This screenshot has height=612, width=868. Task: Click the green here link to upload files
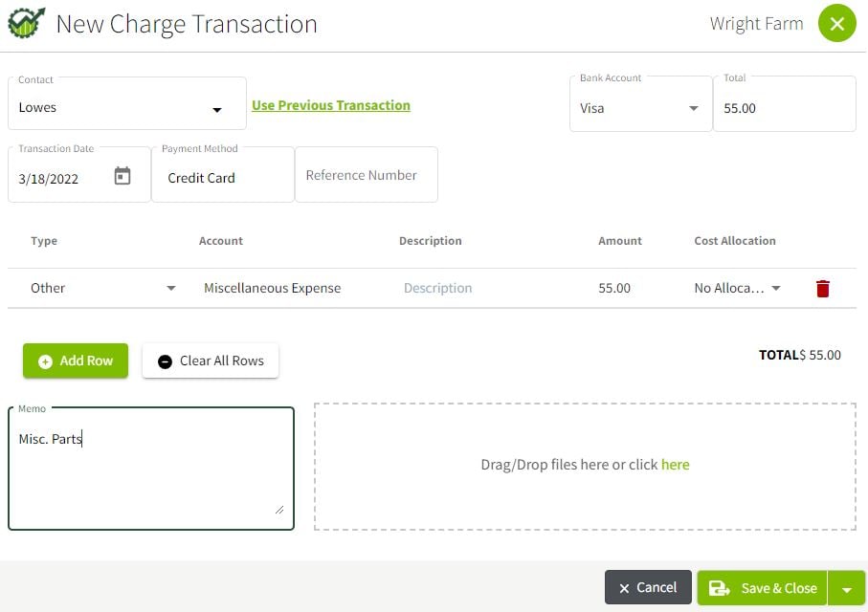pyautogui.click(x=676, y=464)
